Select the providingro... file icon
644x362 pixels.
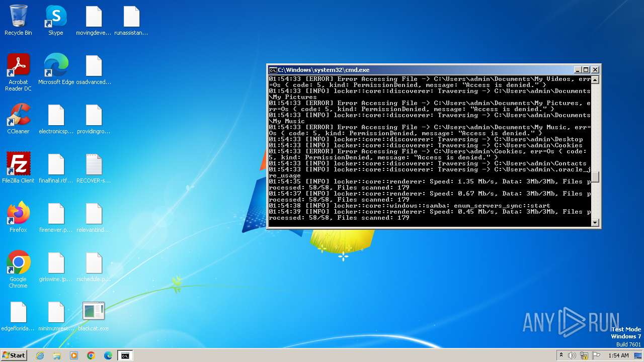[94, 119]
